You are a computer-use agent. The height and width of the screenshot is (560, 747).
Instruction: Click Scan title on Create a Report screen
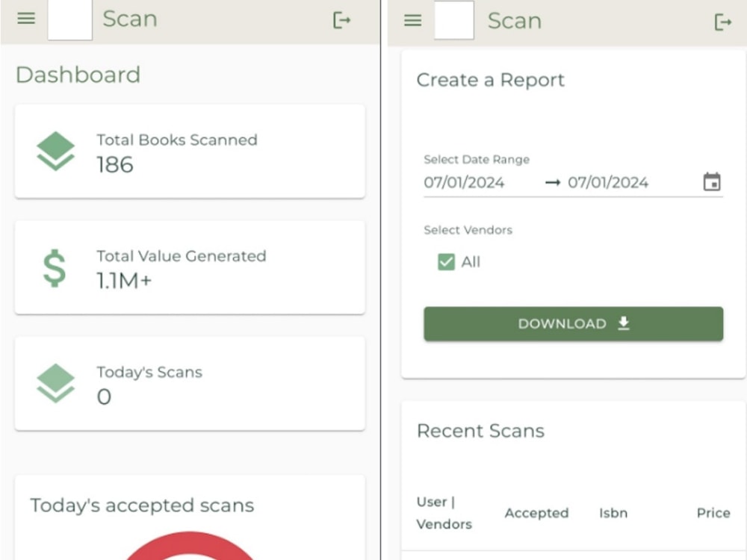point(515,21)
